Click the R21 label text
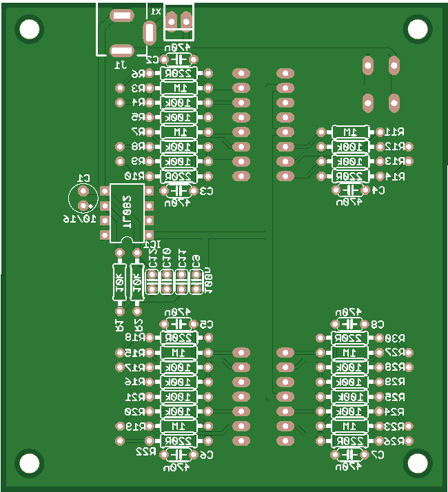 (x=135, y=397)
